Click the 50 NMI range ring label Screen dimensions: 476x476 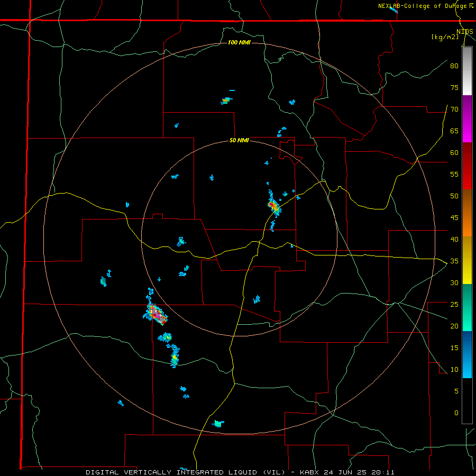239,140
